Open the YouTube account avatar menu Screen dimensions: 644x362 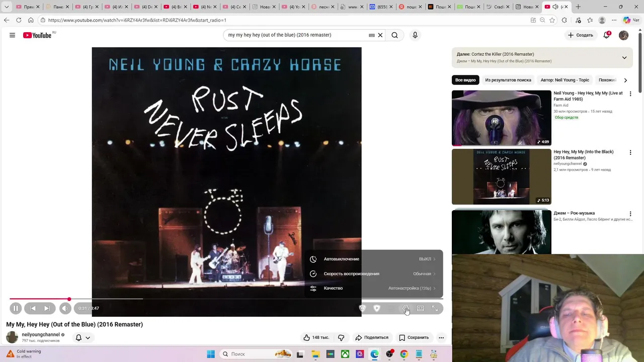pos(624,35)
